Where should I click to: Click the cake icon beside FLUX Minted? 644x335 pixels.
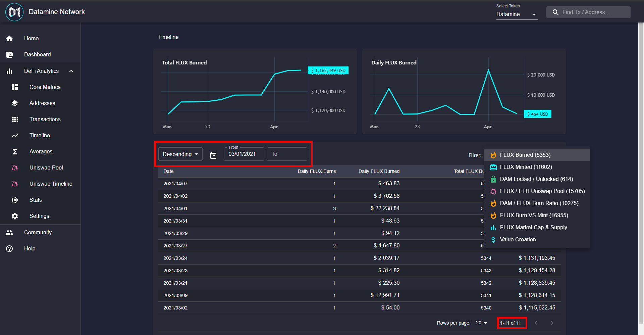point(493,167)
